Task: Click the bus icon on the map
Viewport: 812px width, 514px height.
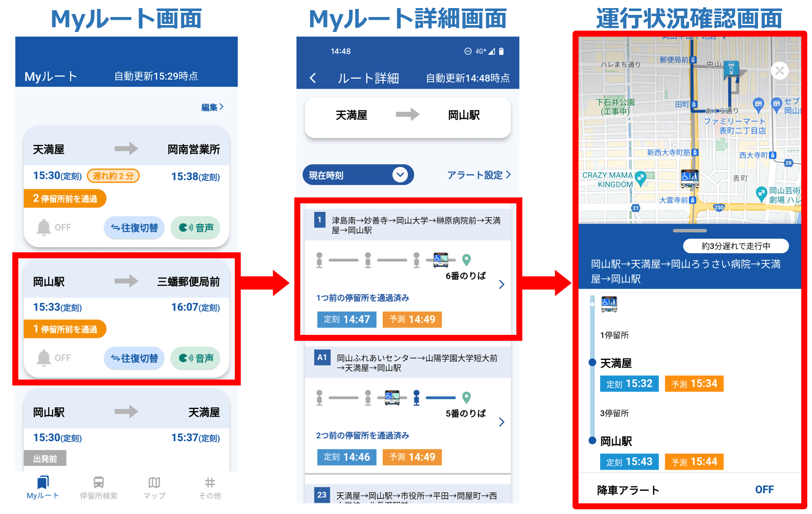Action: tap(689, 178)
